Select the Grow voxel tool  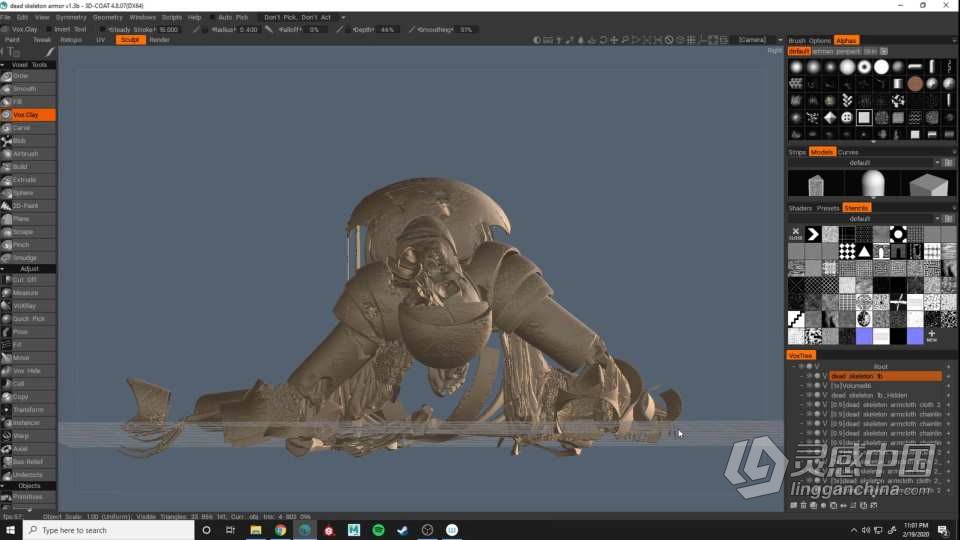(x=28, y=76)
